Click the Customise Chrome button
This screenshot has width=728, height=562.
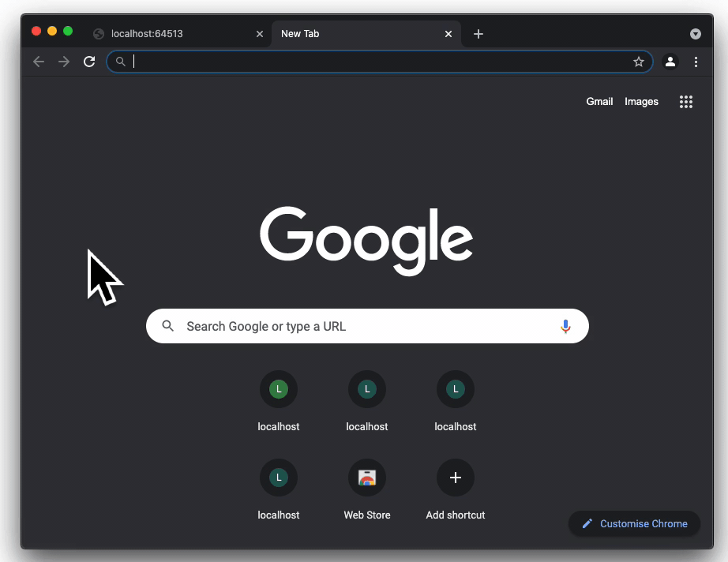pyautogui.click(x=634, y=523)
